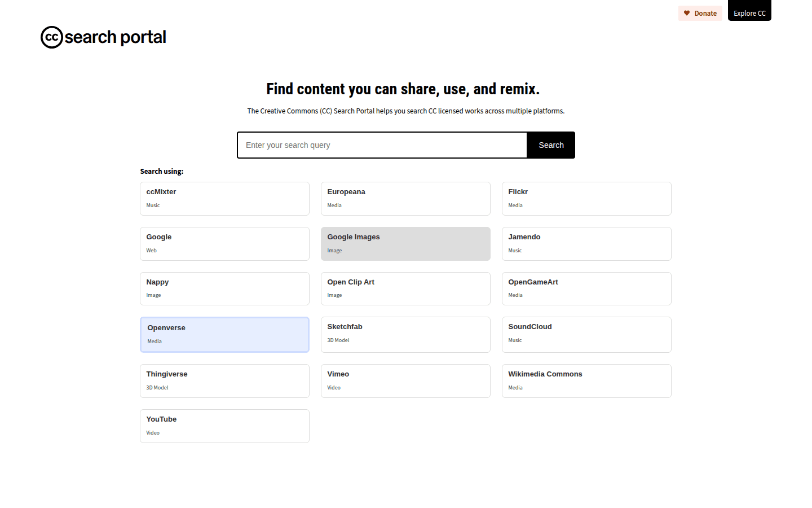Click the 'search portal' site title
812x508 pixels.
(x=115, y=37)
